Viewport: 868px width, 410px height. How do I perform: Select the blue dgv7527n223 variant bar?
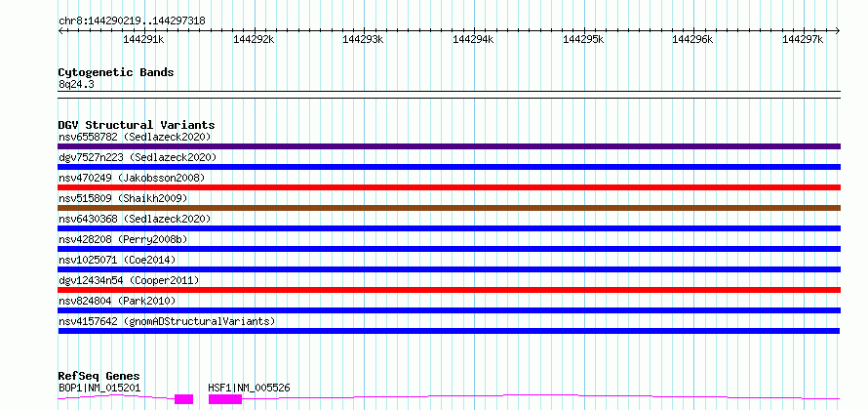449,167
